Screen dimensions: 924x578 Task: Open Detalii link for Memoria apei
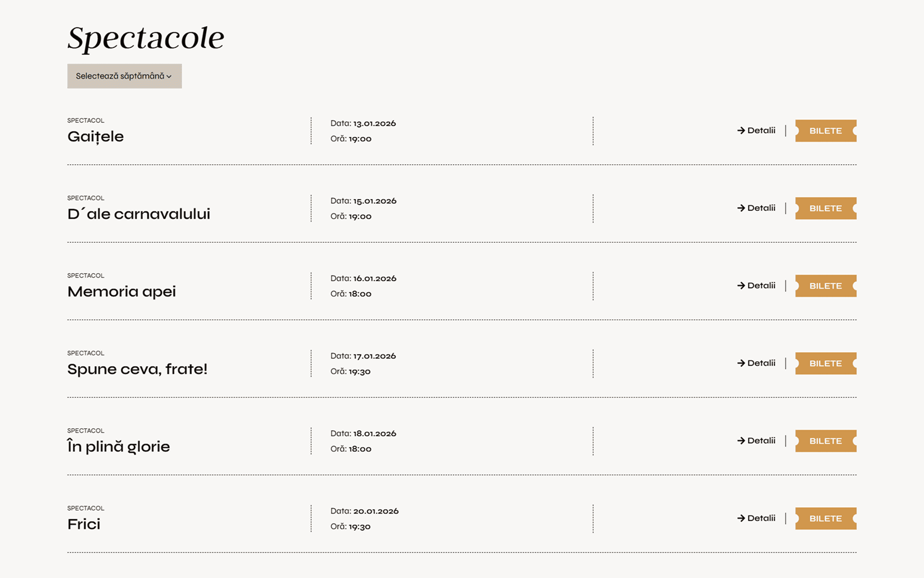point(761,286)
